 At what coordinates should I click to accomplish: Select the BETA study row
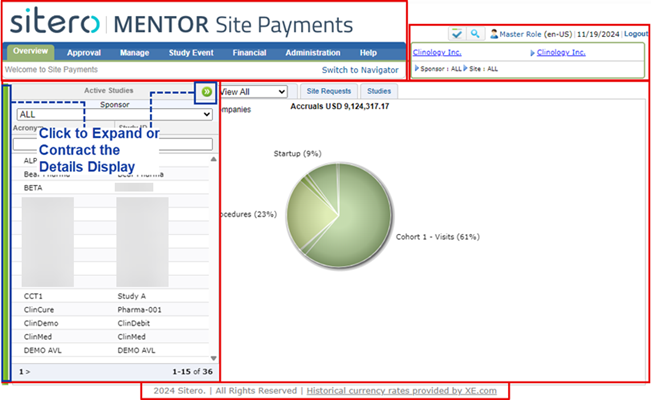(110, 188)
